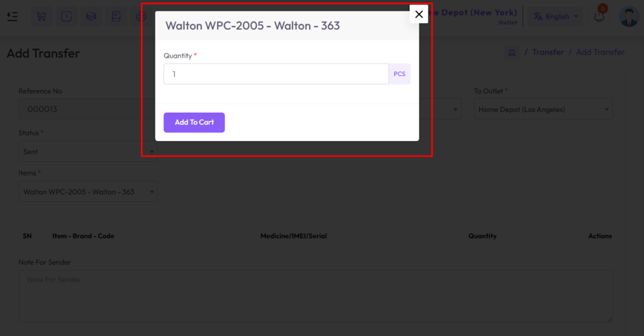Viewport: 644px width, 336px height.
Task: Click the clock history icon
Action: coord(66,16)
